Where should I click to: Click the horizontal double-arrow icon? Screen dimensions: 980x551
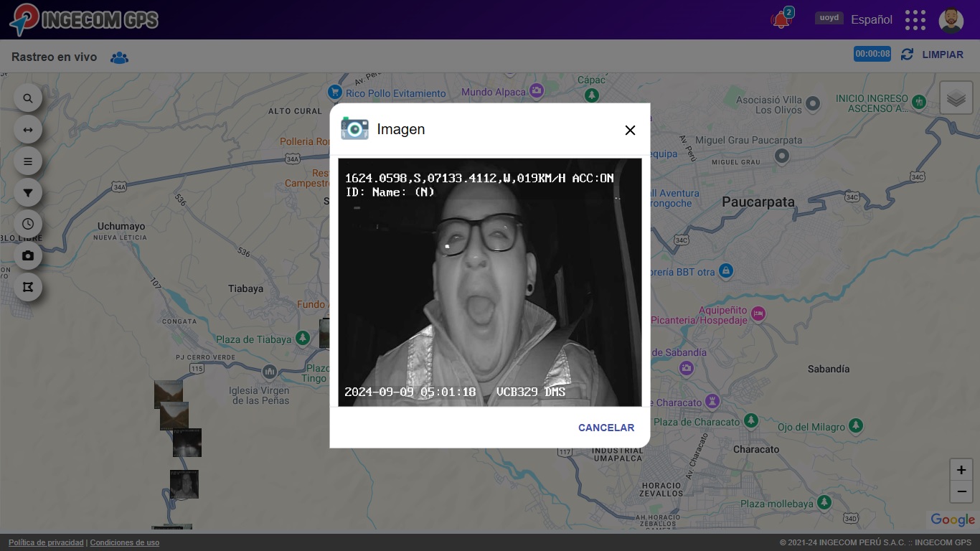pyautogui.click(x=28, y=130)
